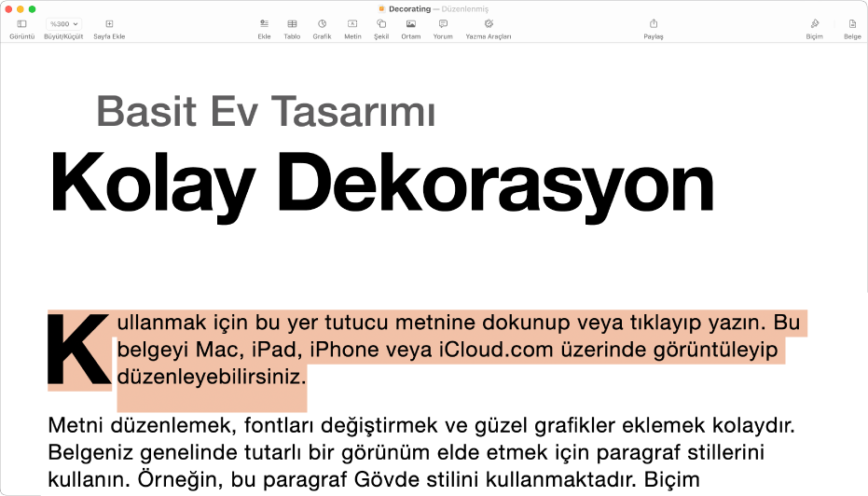Click the Decorating document title
Screen dimensions: 868x496
click(409, 9)
